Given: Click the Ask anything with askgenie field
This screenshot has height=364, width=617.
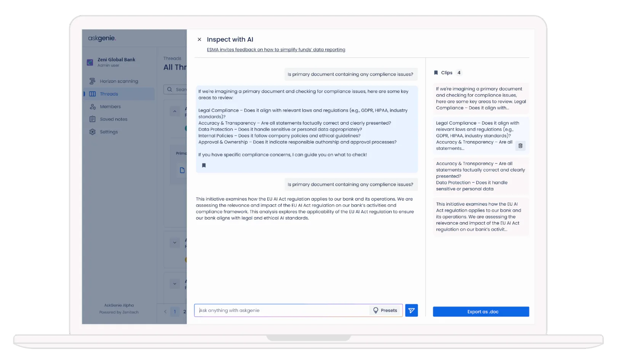Looking at the screenshot, I should [282, 310].
